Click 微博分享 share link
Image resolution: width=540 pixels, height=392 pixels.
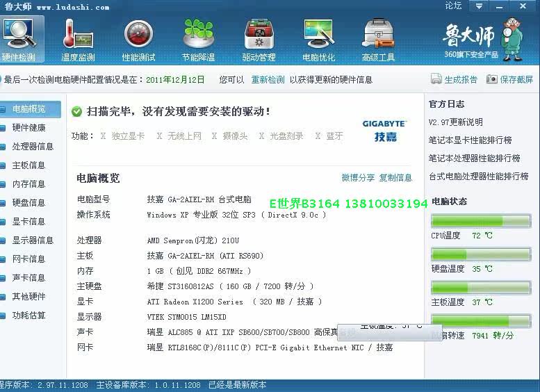358,178
